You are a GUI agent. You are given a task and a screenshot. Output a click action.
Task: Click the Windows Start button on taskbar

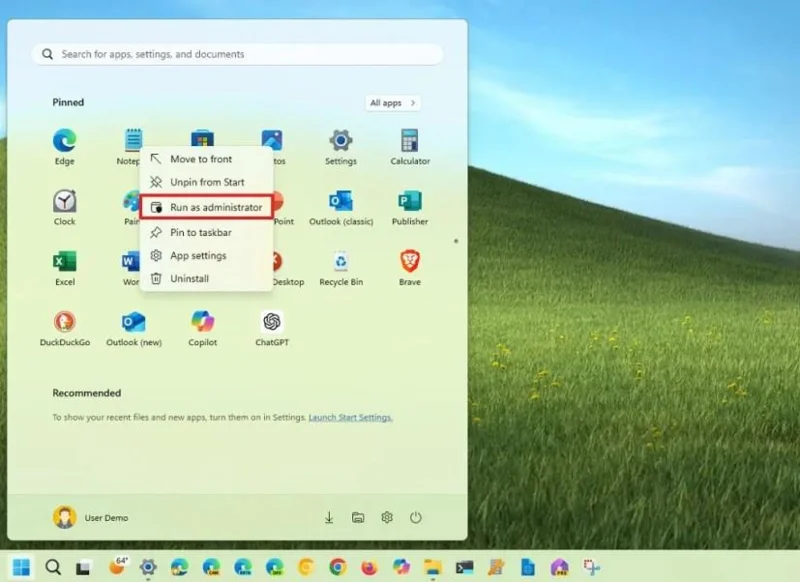(21, 567)
